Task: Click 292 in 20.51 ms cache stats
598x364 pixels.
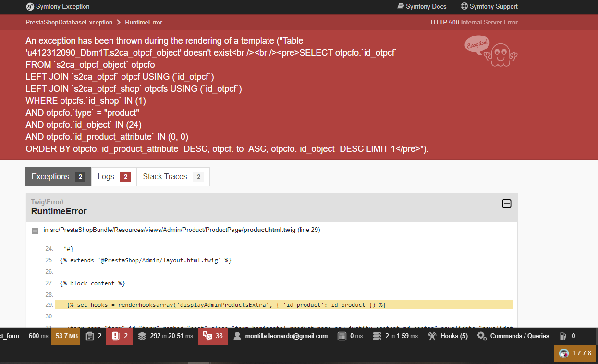Action: 171,336
